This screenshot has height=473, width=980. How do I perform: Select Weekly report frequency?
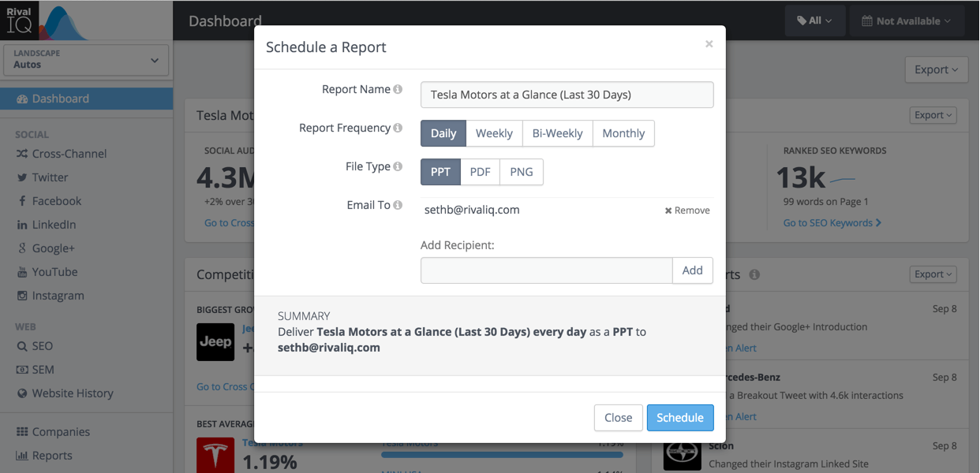495,133
